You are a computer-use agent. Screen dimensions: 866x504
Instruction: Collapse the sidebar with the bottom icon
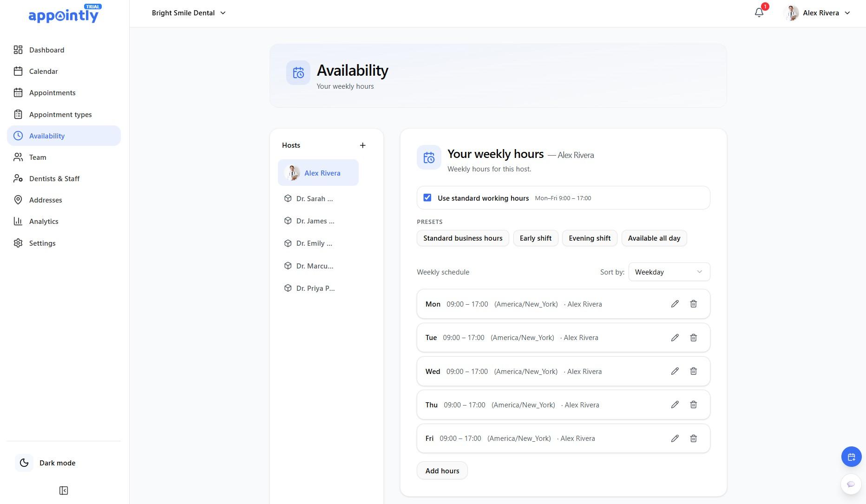click(64, 490)
